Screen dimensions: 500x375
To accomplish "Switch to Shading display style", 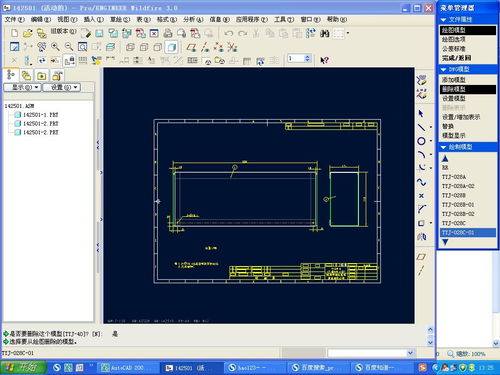I will coord(171,47).
